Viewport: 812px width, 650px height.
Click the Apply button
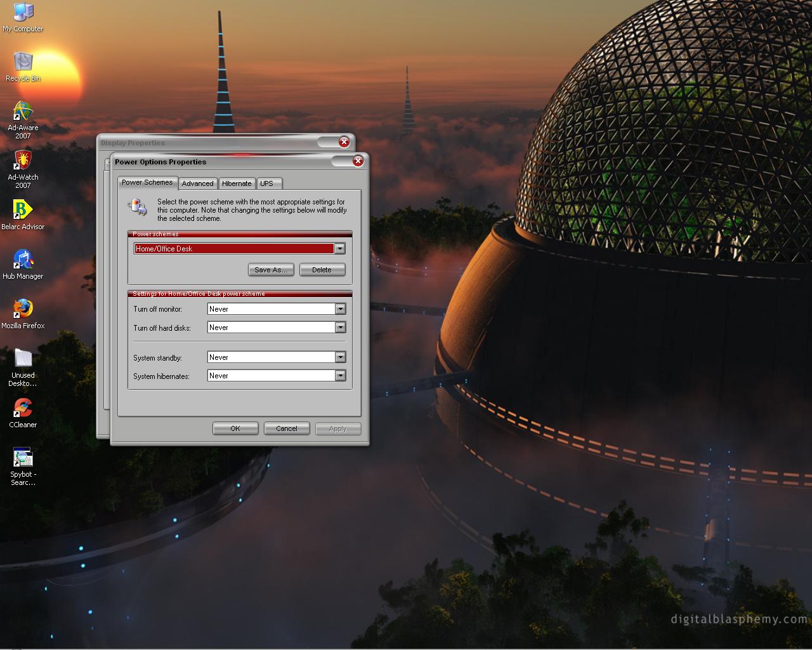(x=338, y=428)
